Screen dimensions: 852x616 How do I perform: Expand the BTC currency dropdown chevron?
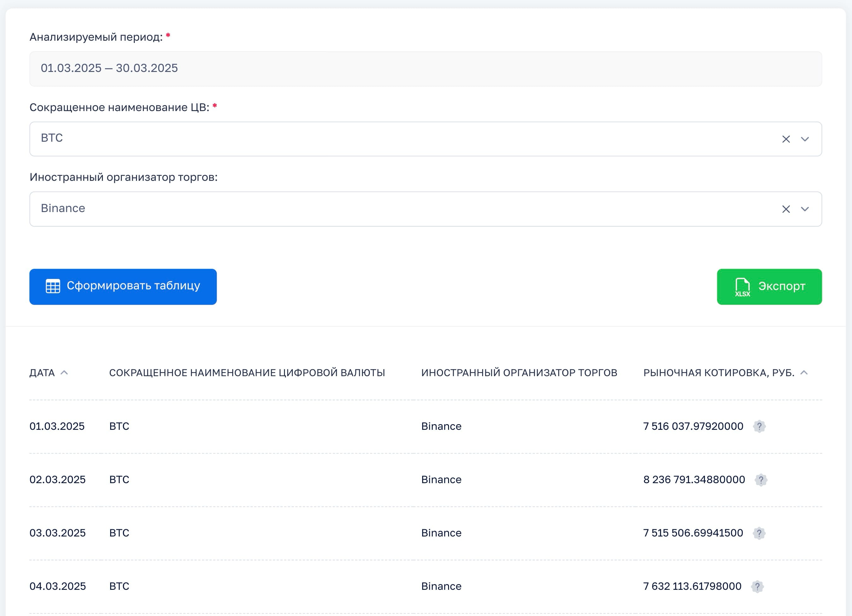805,139
